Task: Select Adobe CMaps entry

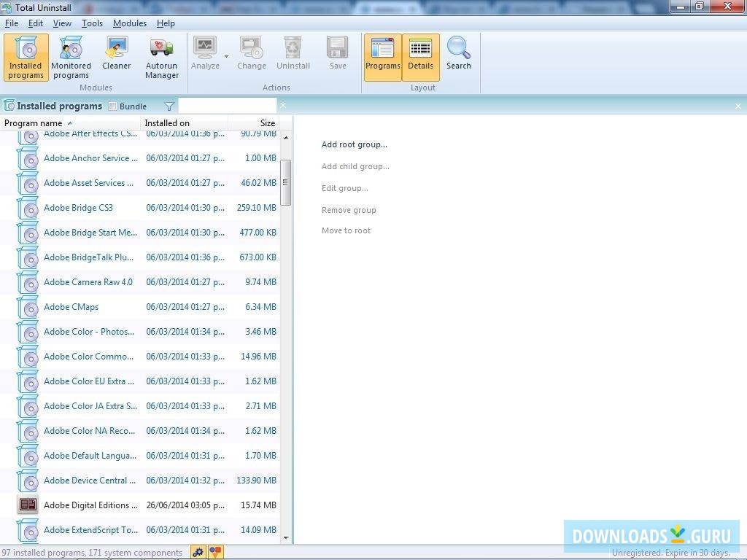Action: (140, 307)
